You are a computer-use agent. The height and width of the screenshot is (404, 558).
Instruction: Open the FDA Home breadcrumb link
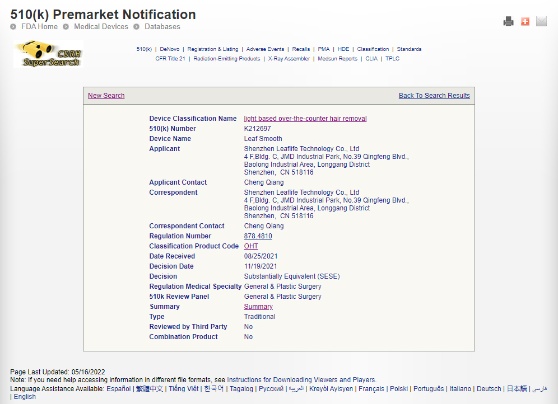coord(39,27)
